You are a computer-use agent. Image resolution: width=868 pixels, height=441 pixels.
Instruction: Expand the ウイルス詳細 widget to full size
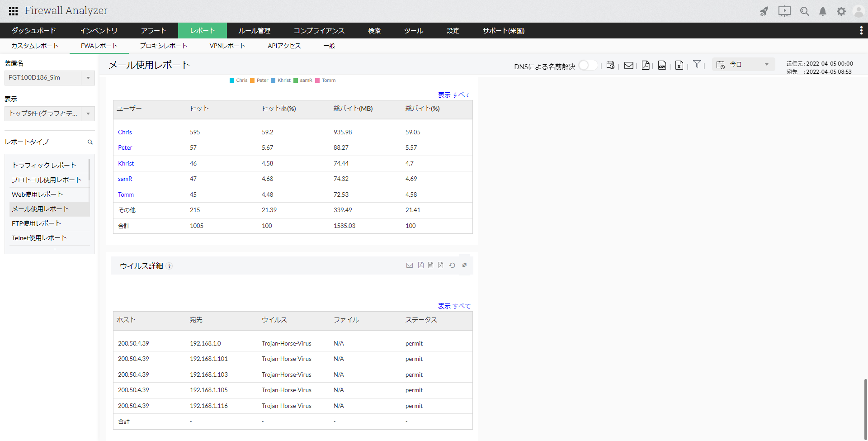(x=464, y=266)
